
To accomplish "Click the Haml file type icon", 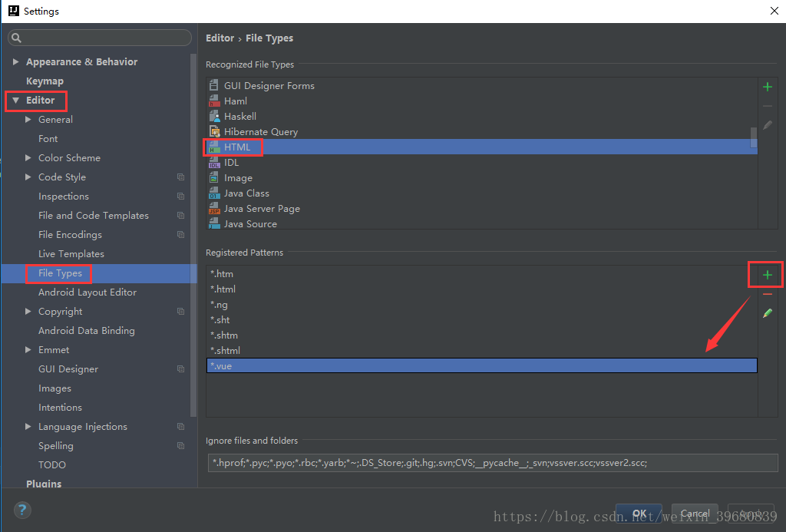I will tap(214, 101).
